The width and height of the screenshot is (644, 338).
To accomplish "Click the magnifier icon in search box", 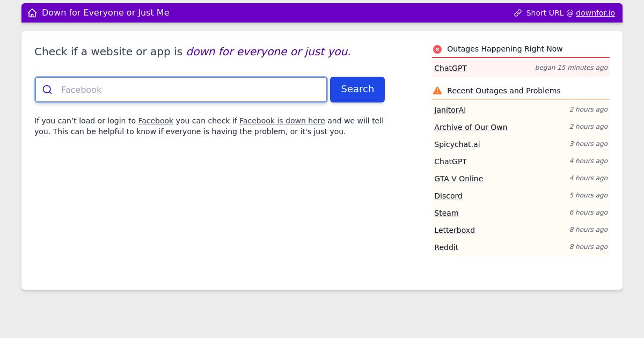I will 47,90.
